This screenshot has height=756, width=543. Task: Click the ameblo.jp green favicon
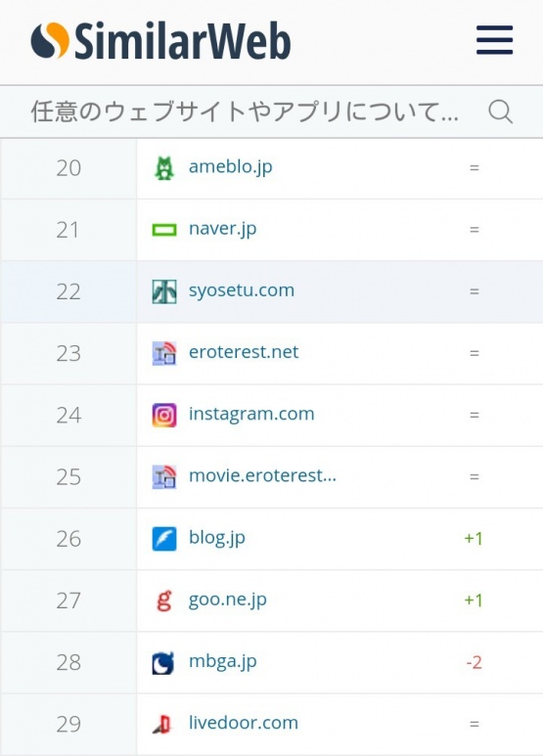coord(164,168)
